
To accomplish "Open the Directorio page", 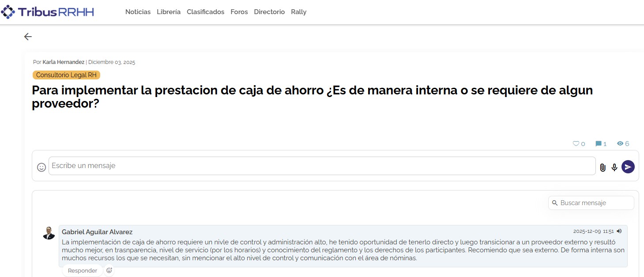I will tap(269, 12).
